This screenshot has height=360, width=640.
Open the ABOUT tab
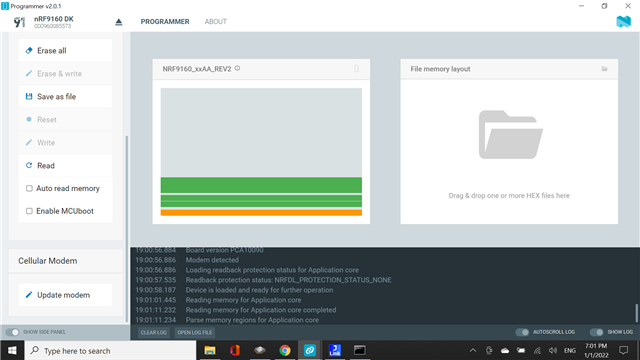pos(216,22)
